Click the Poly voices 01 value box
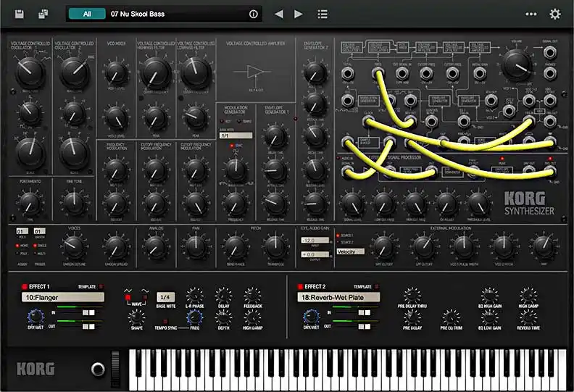This screenshot has width=574, height=392. pos(22,231)
